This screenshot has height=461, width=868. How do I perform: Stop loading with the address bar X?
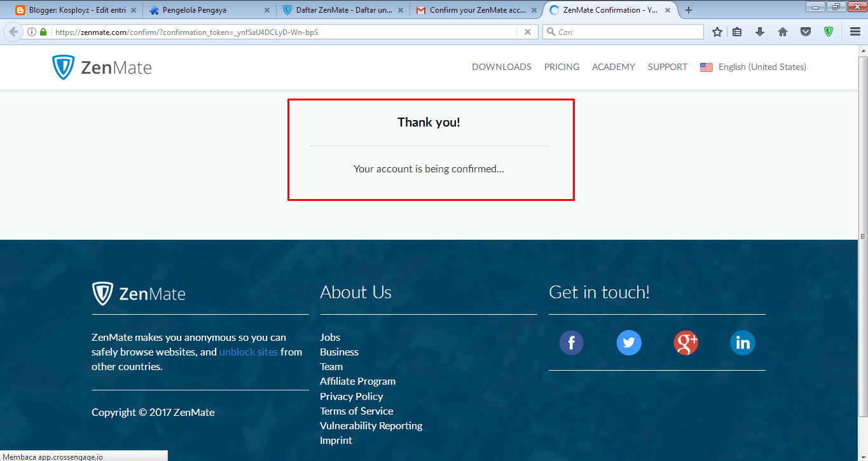pyautogui.click(x=527, y=32)
